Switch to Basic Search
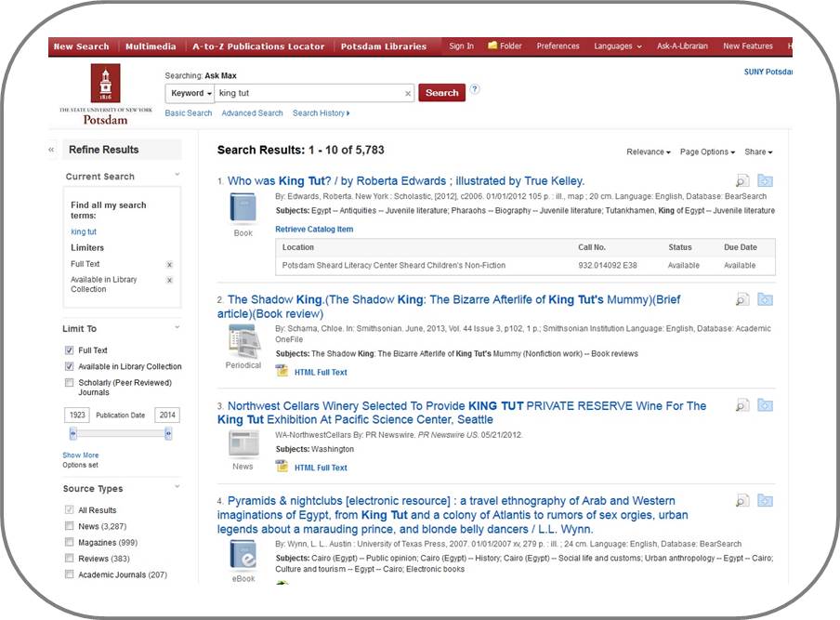Viewport: 840px width, 620px height. [189, 113]
